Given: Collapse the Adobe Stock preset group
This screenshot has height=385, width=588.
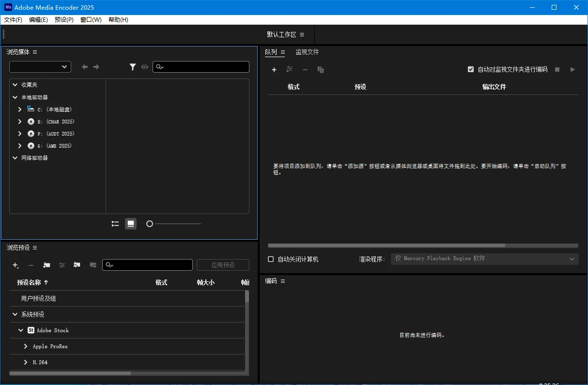Looking at the screenshot, I should [x=20, y=330].
